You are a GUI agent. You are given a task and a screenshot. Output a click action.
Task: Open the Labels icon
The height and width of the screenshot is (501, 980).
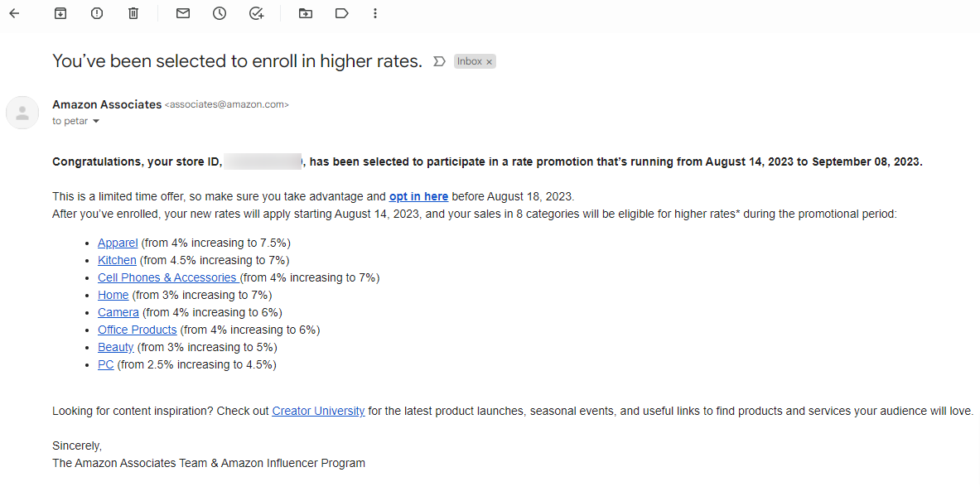342,13
